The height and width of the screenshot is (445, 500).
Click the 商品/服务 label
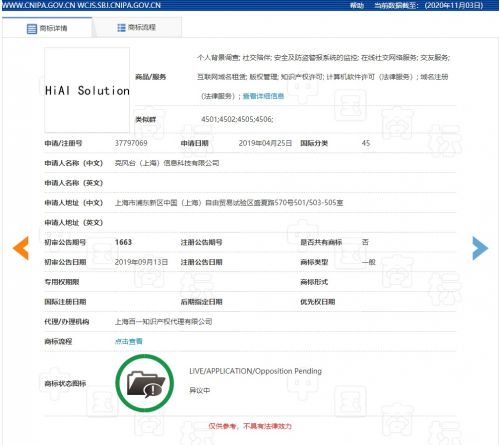151,77
